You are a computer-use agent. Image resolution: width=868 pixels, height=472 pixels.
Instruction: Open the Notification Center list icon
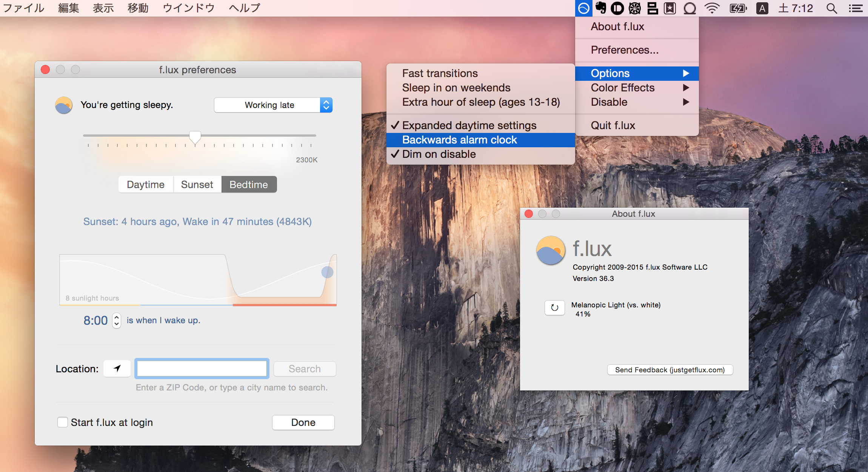pos(856,8)
